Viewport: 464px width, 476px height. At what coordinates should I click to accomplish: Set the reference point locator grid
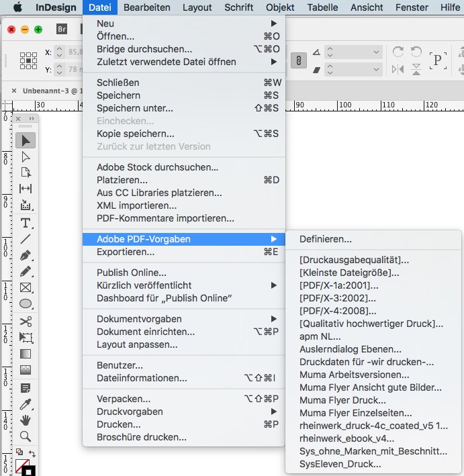click(28, 60)
